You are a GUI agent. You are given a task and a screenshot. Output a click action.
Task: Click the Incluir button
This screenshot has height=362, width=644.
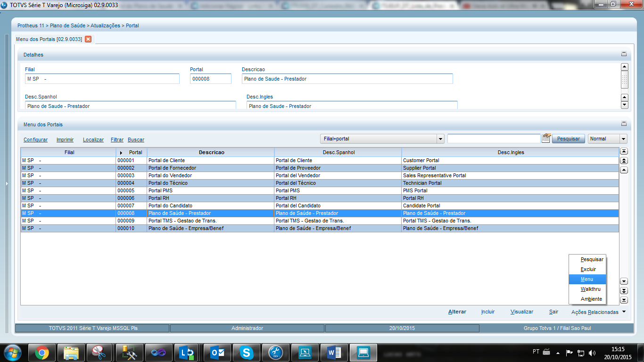pos(488,312)
